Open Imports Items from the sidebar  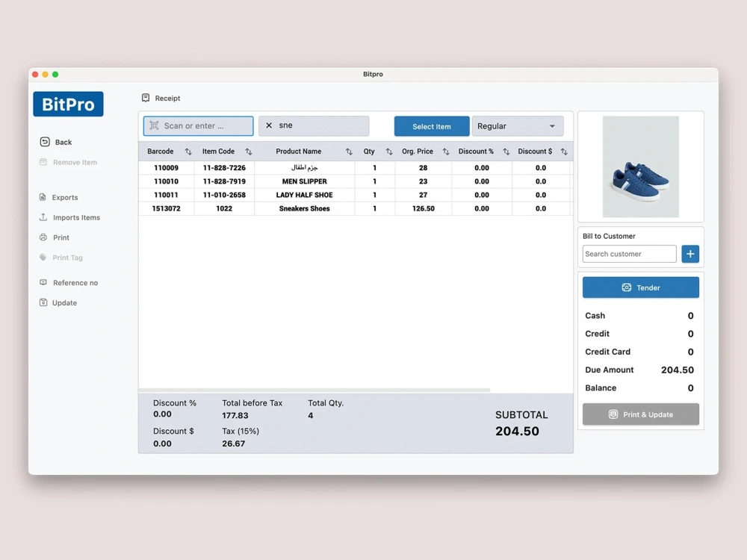click(x=45, y=217)
